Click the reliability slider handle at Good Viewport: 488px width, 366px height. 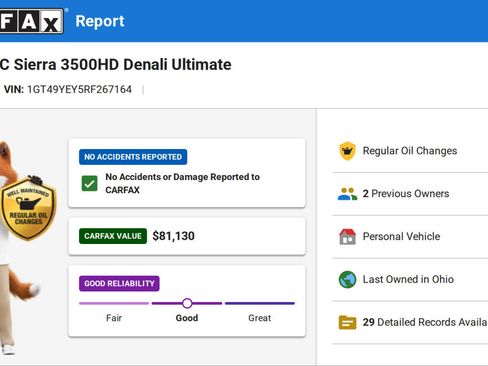187,303
